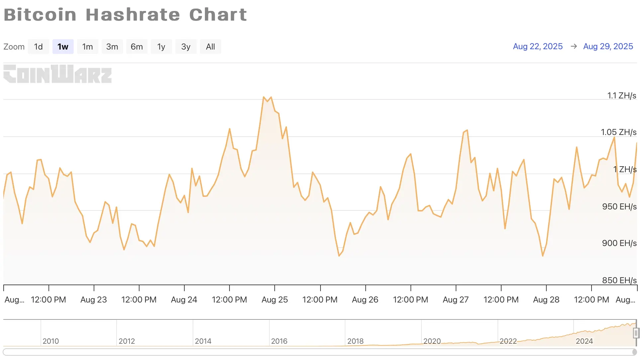The width and height of the screenshot is (644, 358).
Task: Show All hashrate history
Action: [x=210, y=47]
